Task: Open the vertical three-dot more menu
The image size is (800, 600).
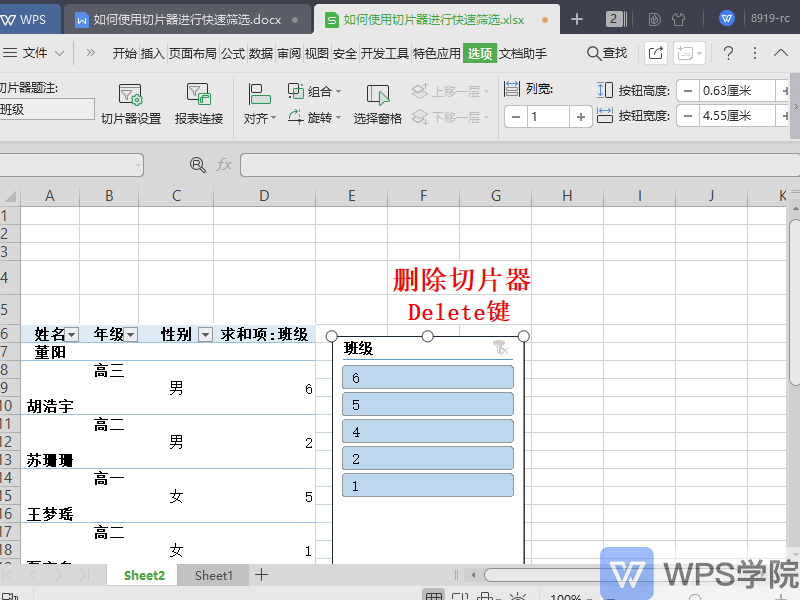Action: 755,53
